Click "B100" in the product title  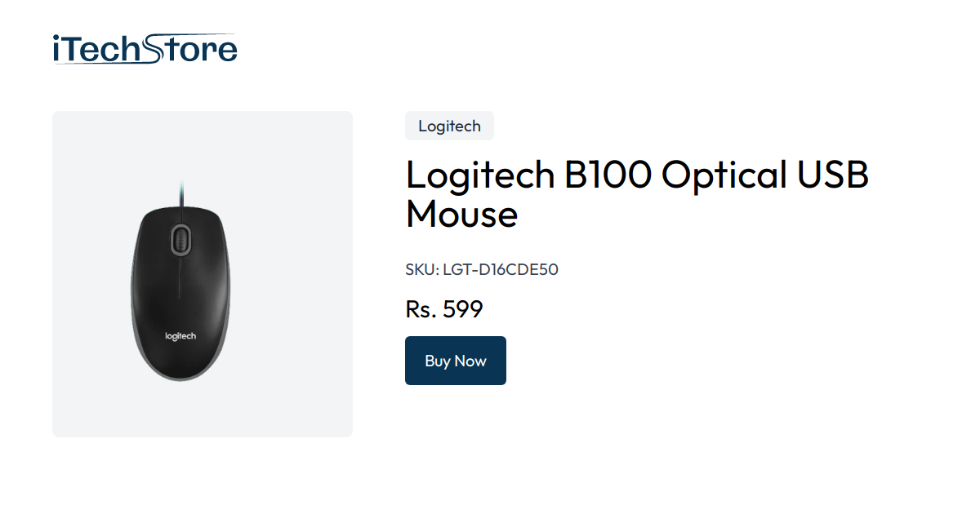point(608,175)
